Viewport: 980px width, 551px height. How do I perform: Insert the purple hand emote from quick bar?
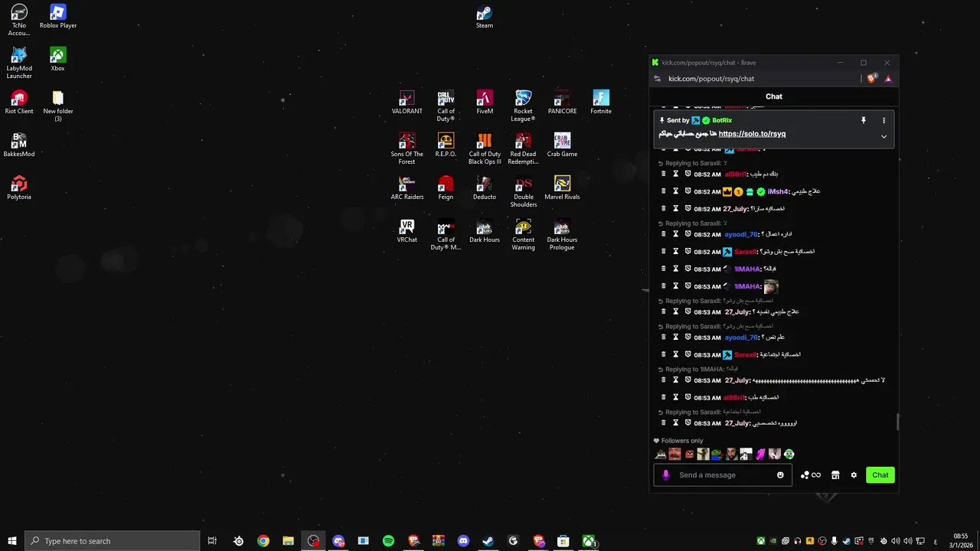[760, 455]
